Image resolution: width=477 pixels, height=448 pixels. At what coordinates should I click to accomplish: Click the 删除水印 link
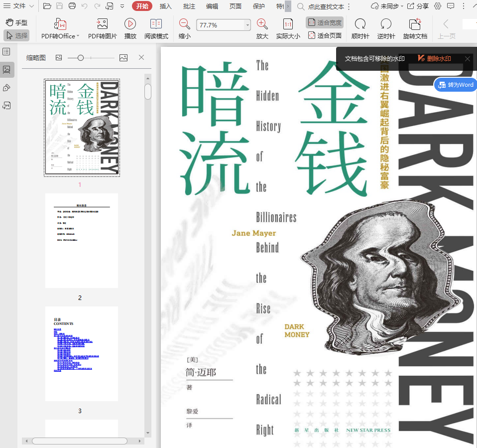[435, 59]
